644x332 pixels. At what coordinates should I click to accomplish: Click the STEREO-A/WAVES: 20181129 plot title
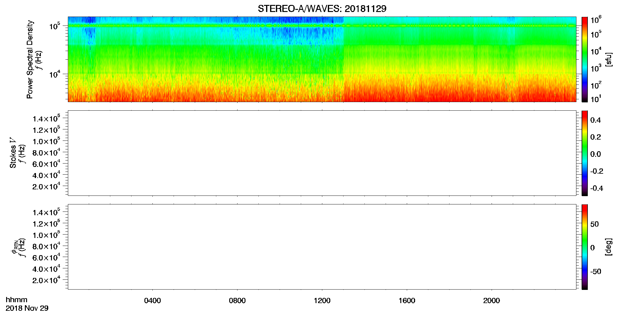pyautogui.click(x=322, y=9)
